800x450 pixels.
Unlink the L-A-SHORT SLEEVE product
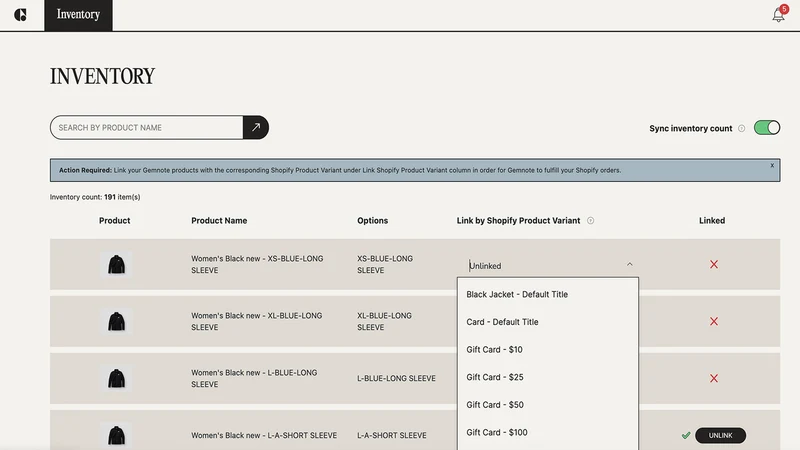tap(720, 435)
